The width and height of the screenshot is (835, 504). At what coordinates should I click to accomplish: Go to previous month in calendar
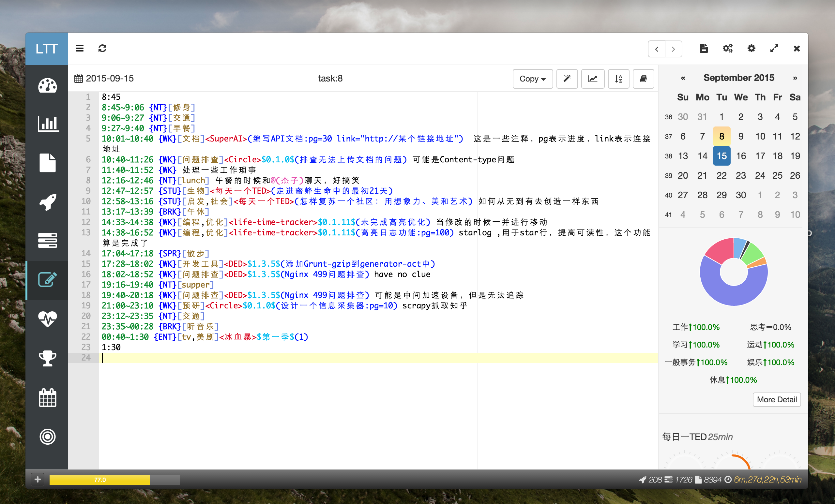[683, 78]
